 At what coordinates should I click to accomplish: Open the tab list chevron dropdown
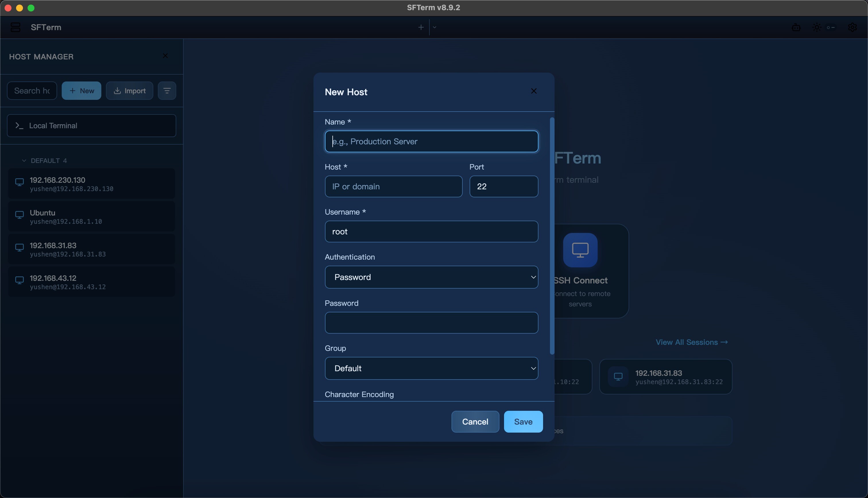(434, 27)
